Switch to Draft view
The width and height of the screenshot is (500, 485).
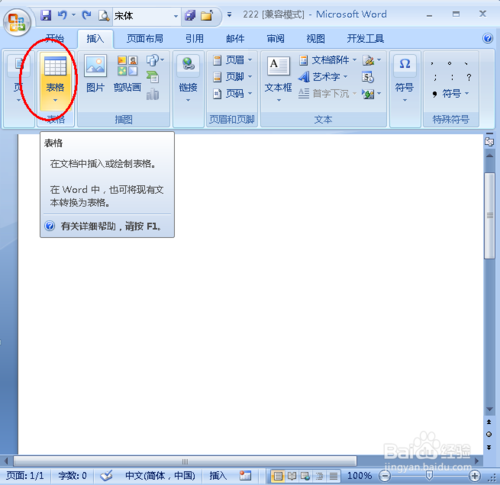[333, 476]
